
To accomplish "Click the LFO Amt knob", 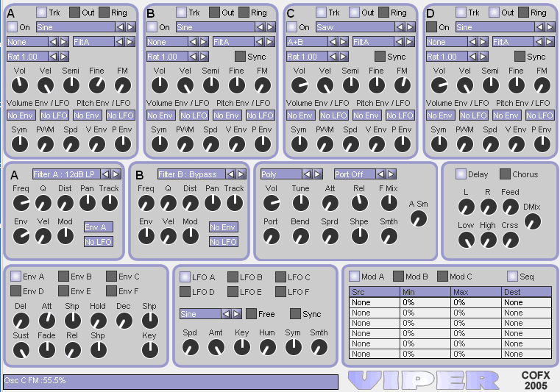I will pos(216,347).
